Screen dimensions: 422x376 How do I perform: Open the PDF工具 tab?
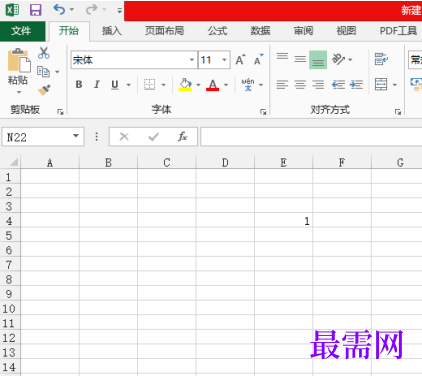point(398,31)
